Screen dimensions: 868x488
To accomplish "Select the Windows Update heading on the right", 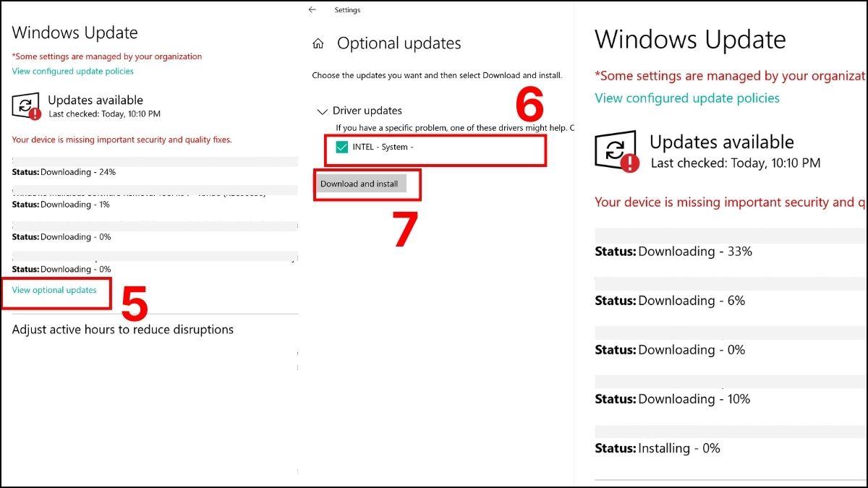I will click(690, 40).
